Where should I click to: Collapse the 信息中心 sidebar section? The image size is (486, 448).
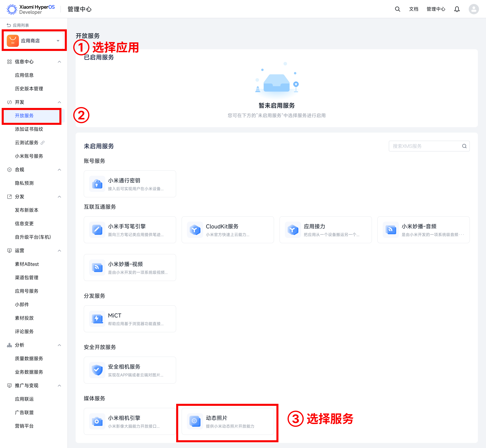[59, 62]
